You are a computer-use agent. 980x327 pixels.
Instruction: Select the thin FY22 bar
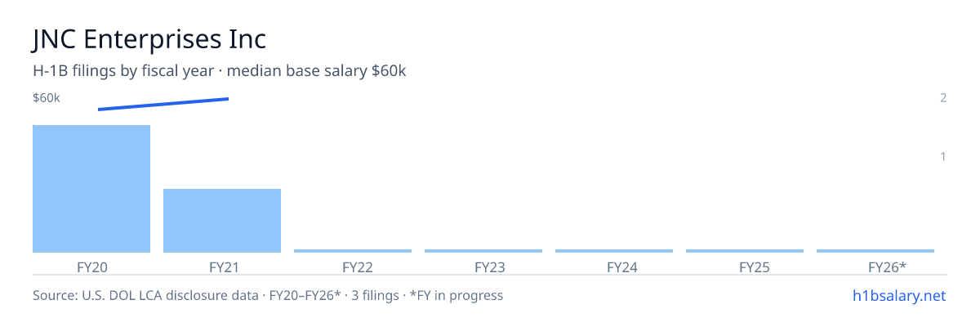(353, 251)
